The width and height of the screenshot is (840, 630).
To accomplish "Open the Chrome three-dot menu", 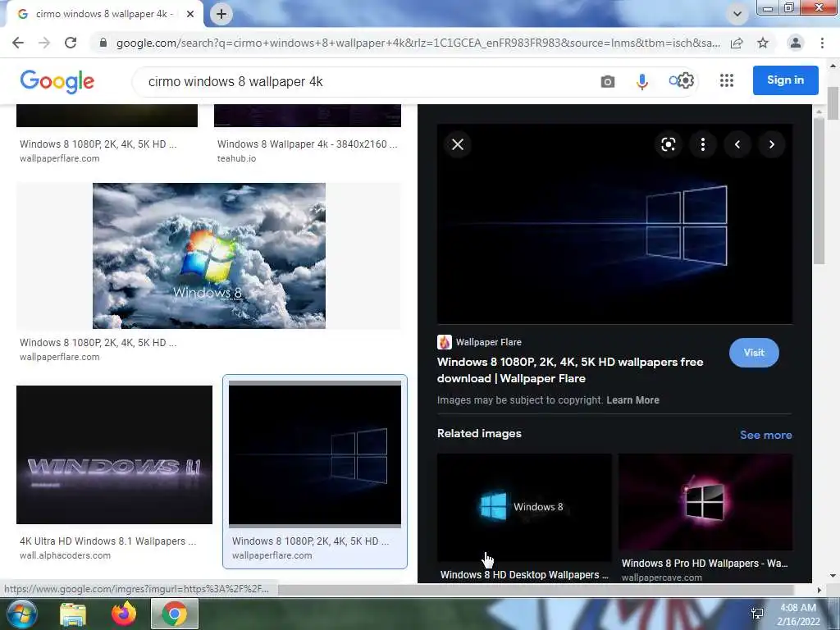I will click(x=822, y=43).
